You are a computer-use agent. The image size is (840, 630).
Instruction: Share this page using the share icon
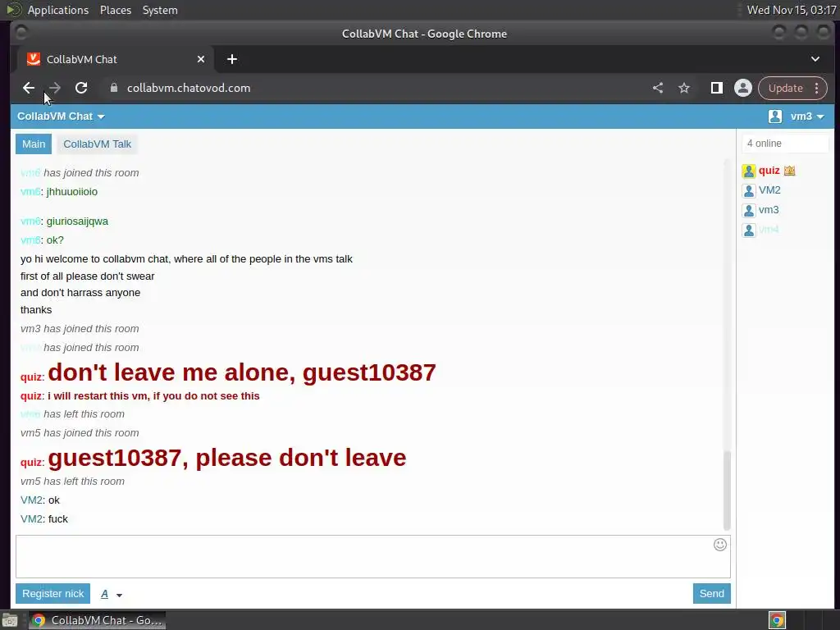658,88
